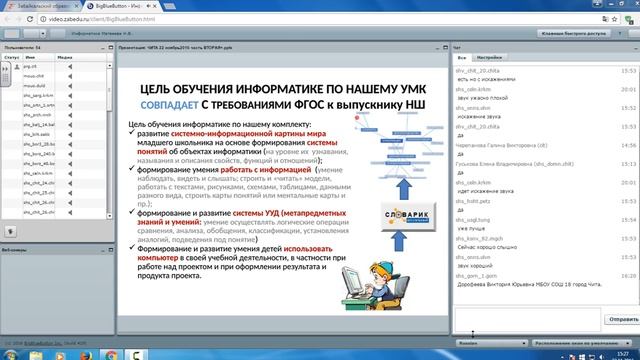Open the chat language dropdown

492,343
